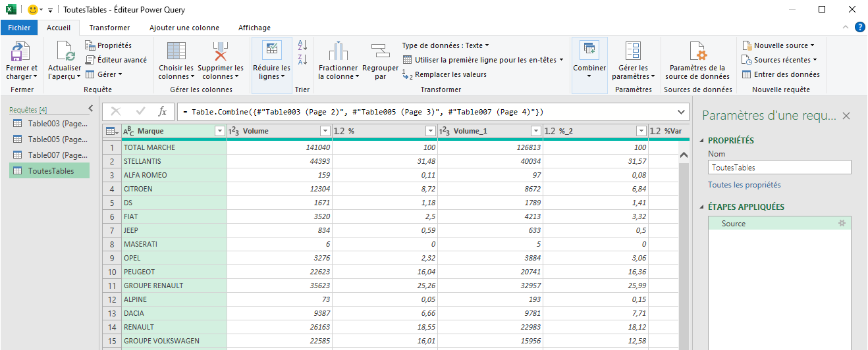The width and height of the screenshot is (868, 350).
Task: Select the Table005 (Page 3) query
Action: click(x=50, y=139)
